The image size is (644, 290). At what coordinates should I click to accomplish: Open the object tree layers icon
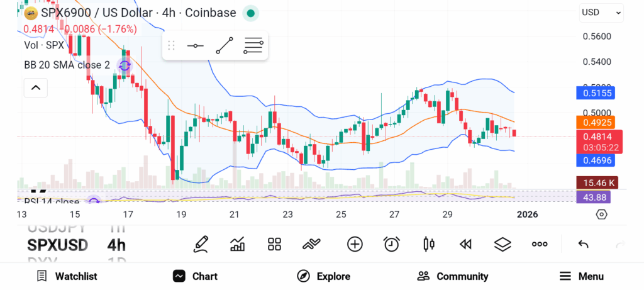(502, 244)
